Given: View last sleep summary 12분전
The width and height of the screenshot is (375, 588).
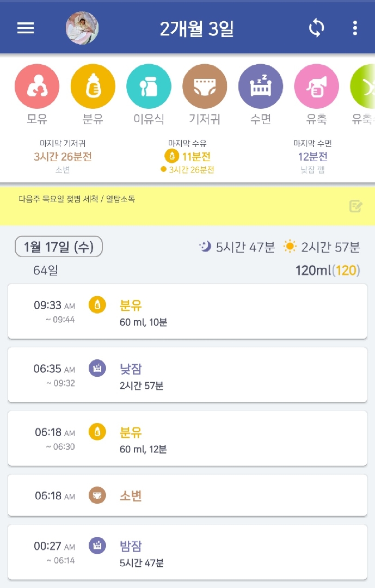Looking at the screenshot, I should [x=312, y=157].
